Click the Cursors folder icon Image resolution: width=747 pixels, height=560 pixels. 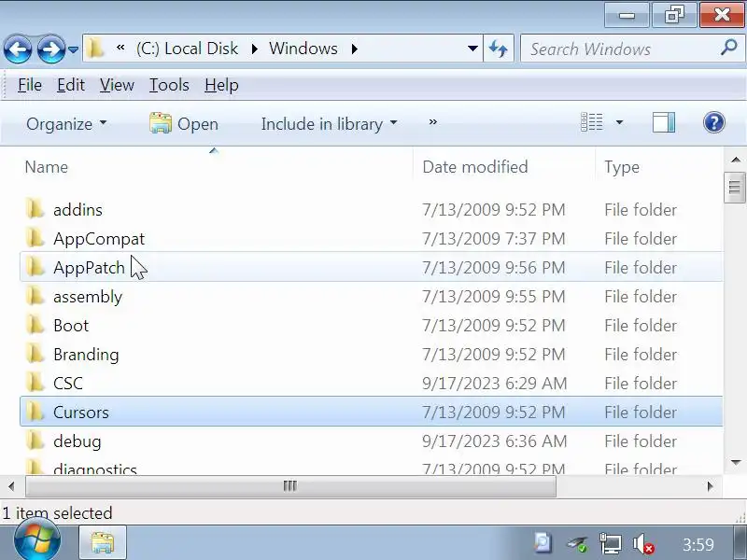click(x=35, y=412)
